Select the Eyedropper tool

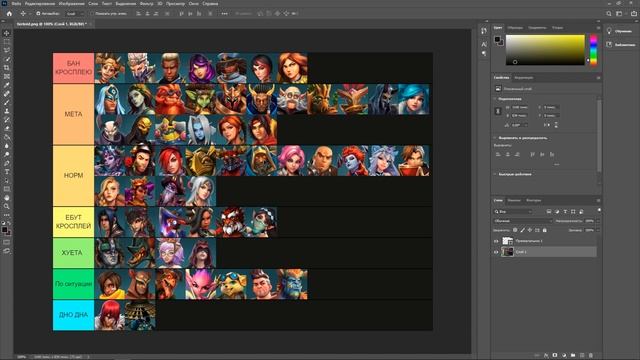[x=7, y=85]
